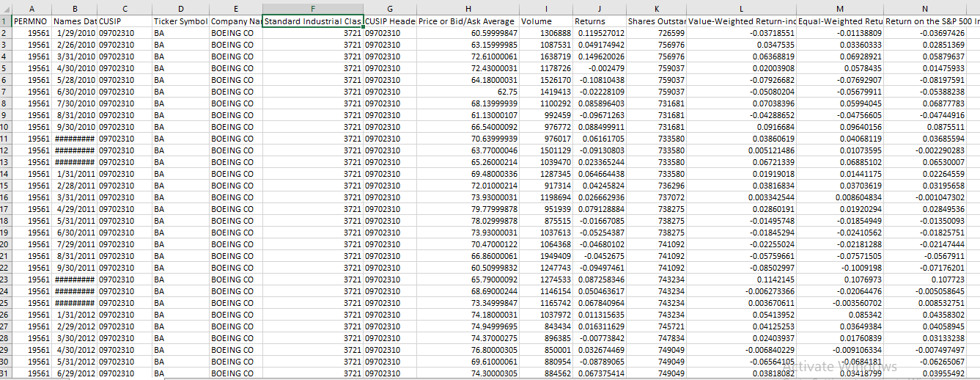Click shares outstanding cell 747834
Screen dimensions: 980x380
tap(656, 338)
